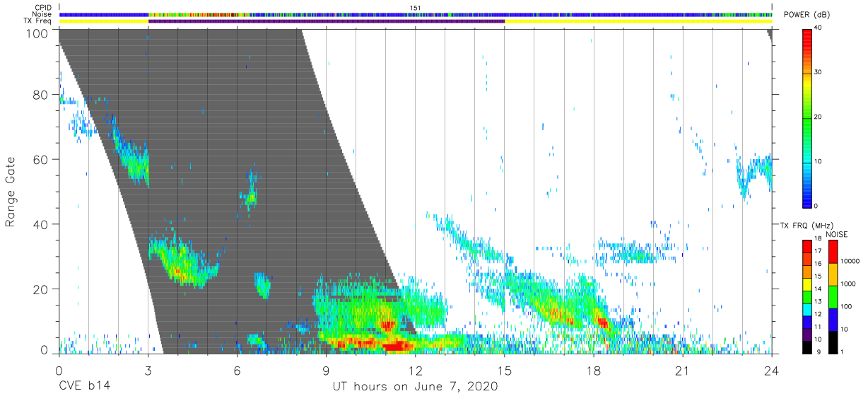The height and width of the screenshot is (401, 868).
Task: Click the 'TX Freq' row label
Action: point(37,21)
